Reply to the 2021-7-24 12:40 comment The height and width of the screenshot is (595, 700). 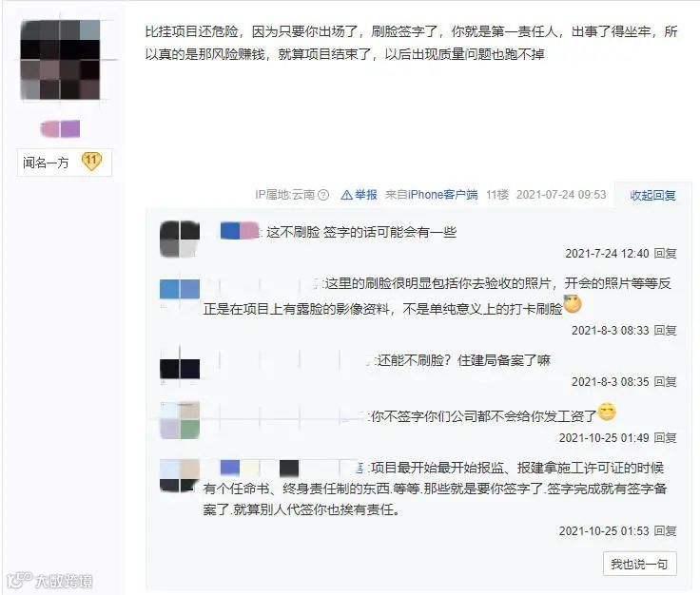665,254
